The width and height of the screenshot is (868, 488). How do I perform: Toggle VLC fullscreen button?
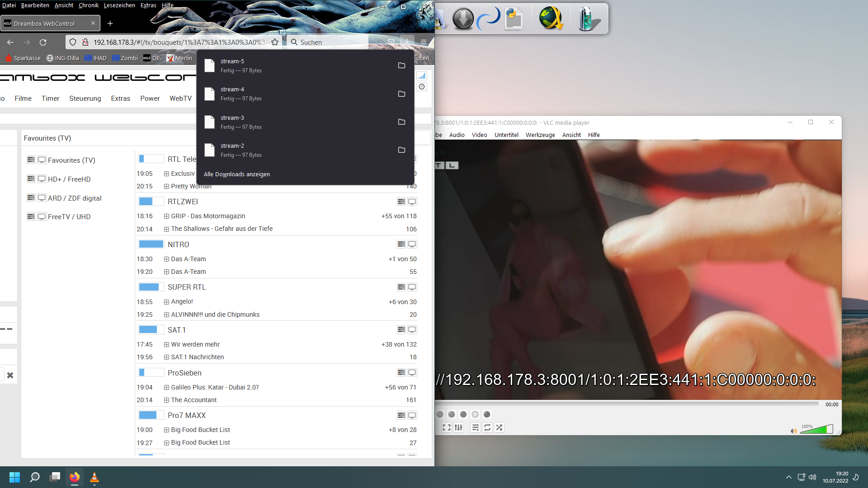[447, 427]
